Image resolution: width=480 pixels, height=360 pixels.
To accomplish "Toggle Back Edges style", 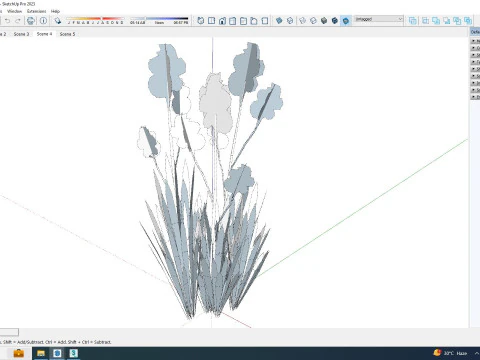I will [x=290, y=21].
